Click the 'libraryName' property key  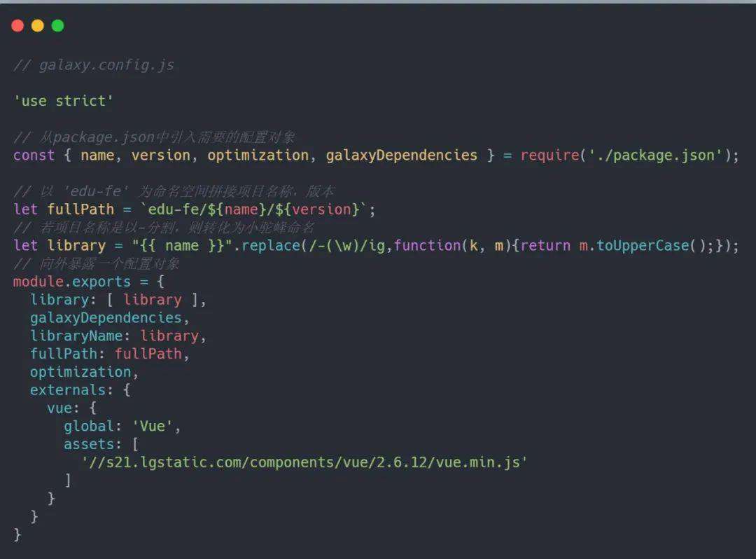point(76,336)
